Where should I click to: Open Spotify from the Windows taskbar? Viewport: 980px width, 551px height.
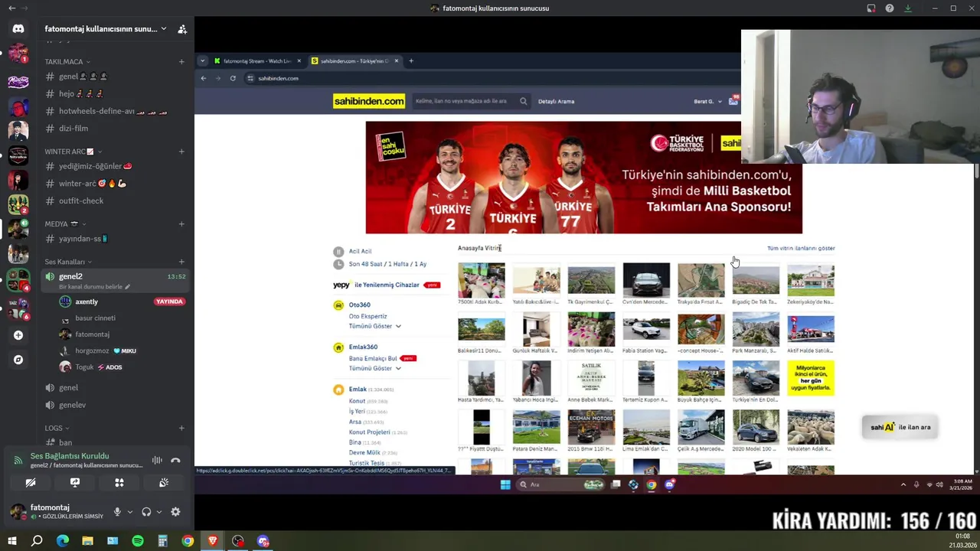coord(138,541)
